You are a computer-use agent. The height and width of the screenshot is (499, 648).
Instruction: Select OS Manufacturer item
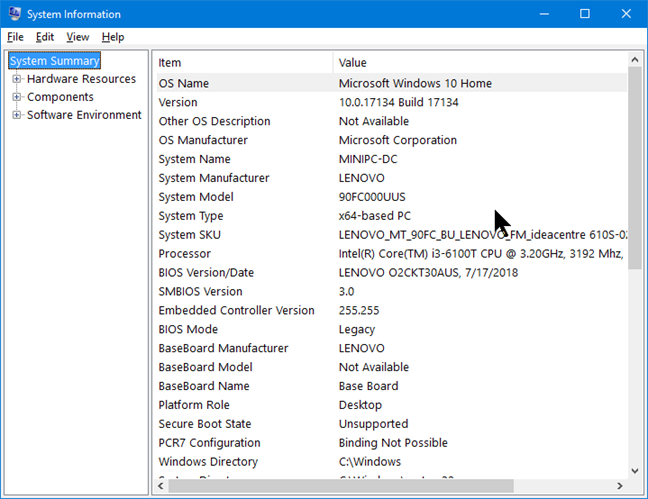[x=203, y=140]
